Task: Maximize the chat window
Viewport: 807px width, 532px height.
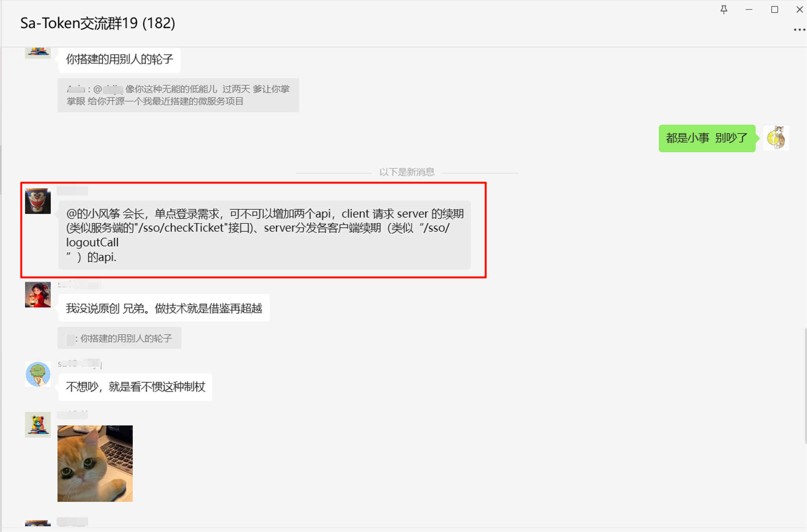Action: coord(774,9)
